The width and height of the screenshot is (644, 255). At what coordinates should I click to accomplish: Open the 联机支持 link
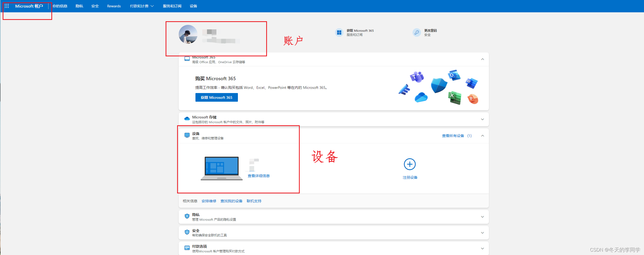[x=254, y=201]
